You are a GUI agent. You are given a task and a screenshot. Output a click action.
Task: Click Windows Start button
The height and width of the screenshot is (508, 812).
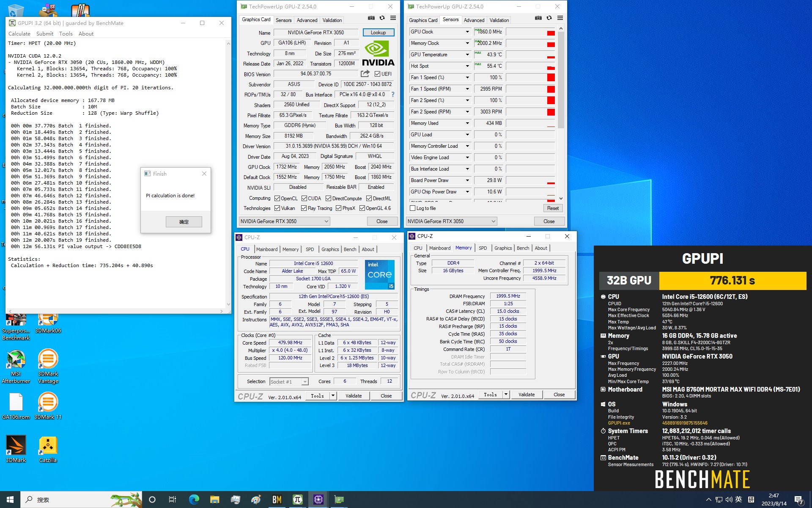click(x=10, y=500)
